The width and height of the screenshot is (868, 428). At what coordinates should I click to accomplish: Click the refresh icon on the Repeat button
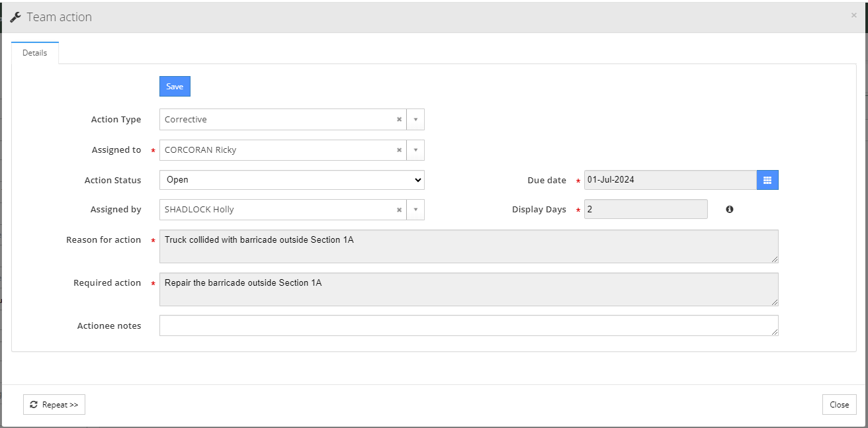coord(32,404)
